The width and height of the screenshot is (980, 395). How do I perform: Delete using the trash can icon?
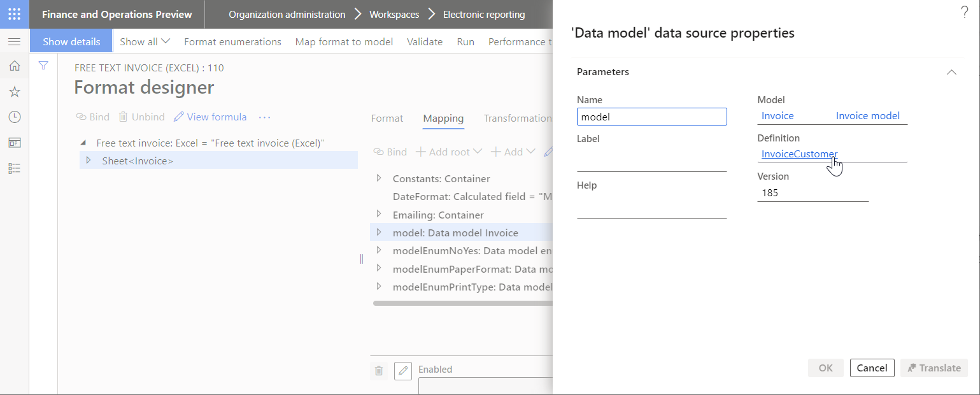(379, 370)
